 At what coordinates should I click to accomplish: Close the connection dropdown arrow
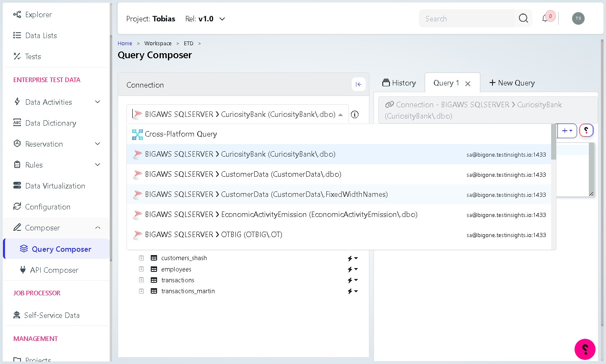[341, 115]
